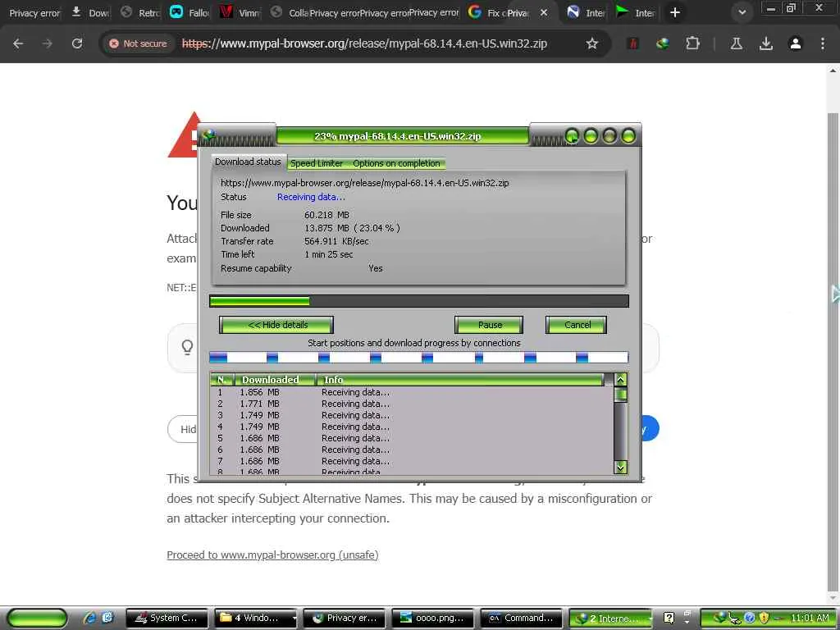Click the overall download progress bar
Screen dimensions: 840x630
tap(419, 301)
